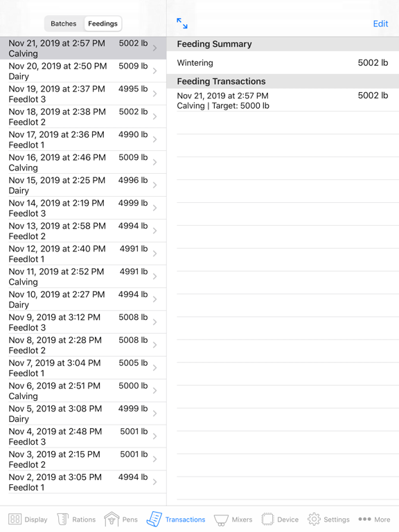Image resolution: width=399 pixels, height=532 pixels.
Task: Switch to the Batches segment
Action: point(64,24)
